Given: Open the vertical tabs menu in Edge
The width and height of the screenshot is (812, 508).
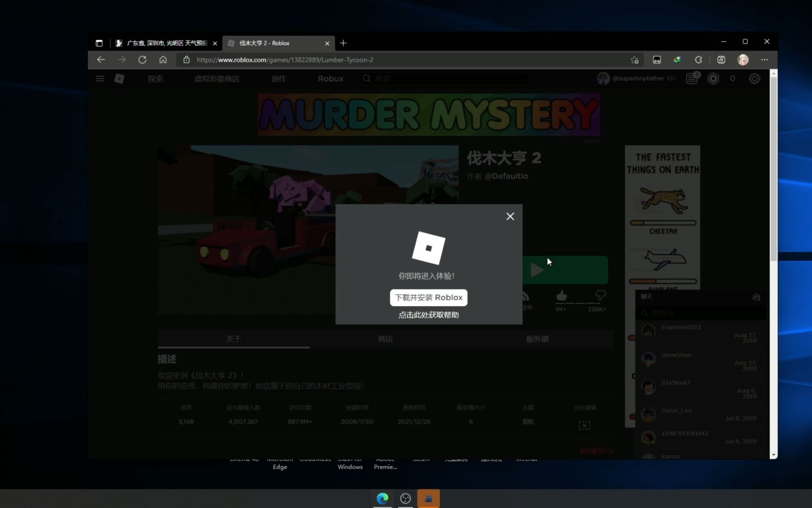Looking at the screenshot, I should pyautogui.click(x=99, y=43).
